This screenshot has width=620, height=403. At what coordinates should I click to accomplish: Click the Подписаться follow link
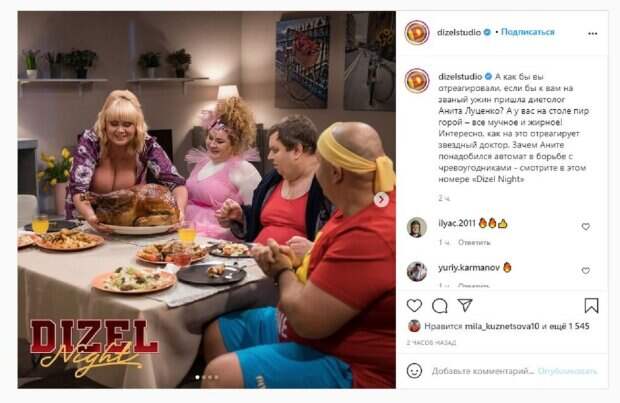[527, 32]
